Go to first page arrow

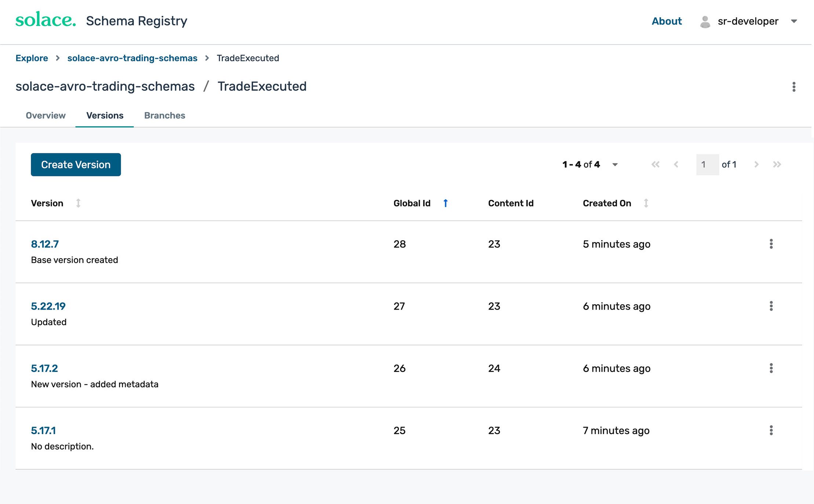pos(656,164)
